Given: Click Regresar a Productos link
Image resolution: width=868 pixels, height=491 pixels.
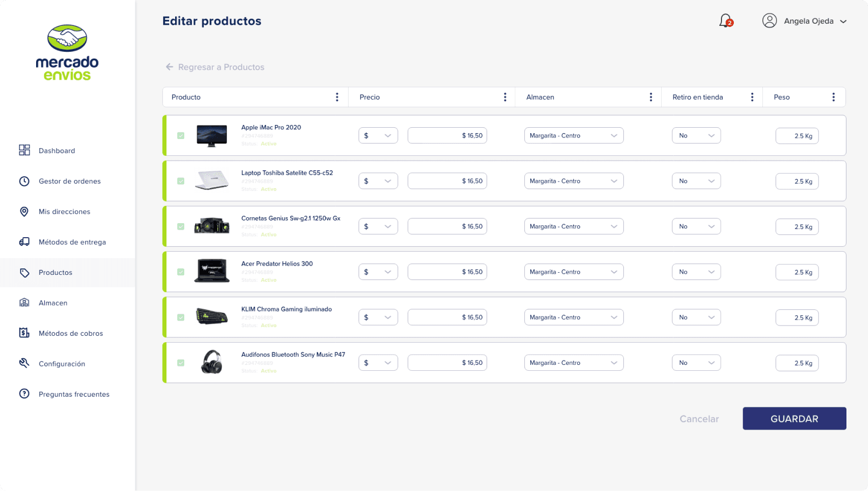Looking at the screenshot, I should [221, 67].
